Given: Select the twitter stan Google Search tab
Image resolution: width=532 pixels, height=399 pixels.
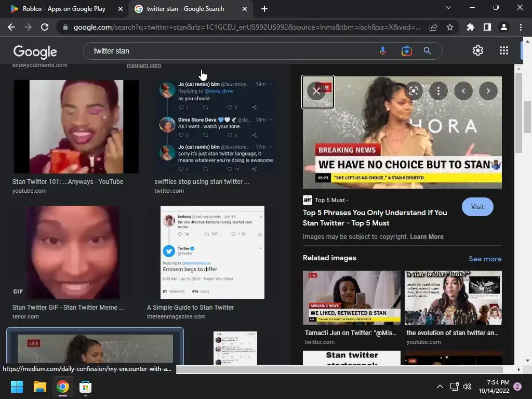Looking at the screenshot, I should pos(185,9).
